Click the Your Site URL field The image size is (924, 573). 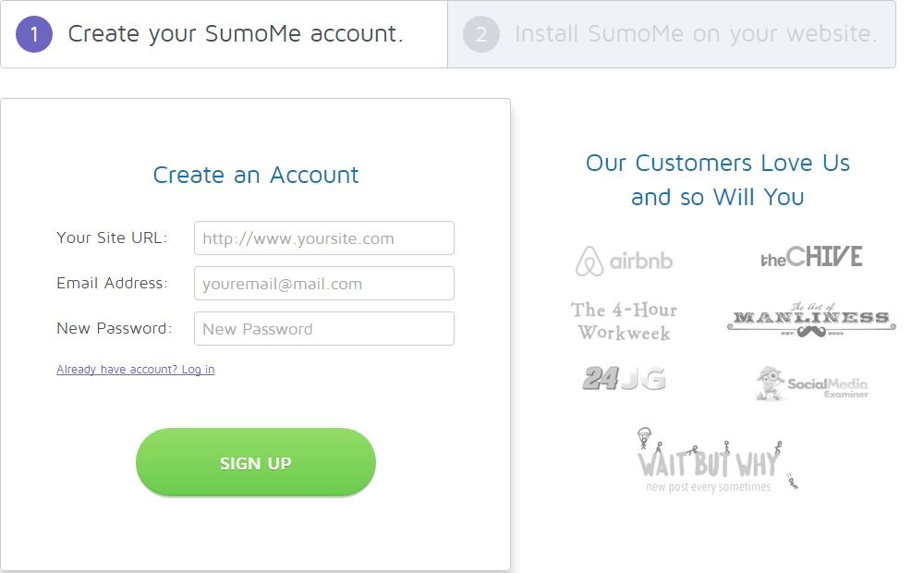click(x=323, y=238)
